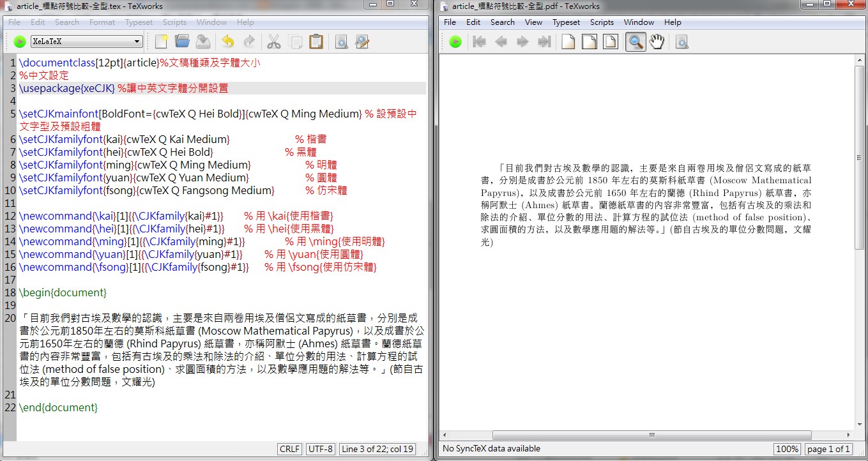Click the Actual Size page icon

pyautogui.click(x=568, y=42)
